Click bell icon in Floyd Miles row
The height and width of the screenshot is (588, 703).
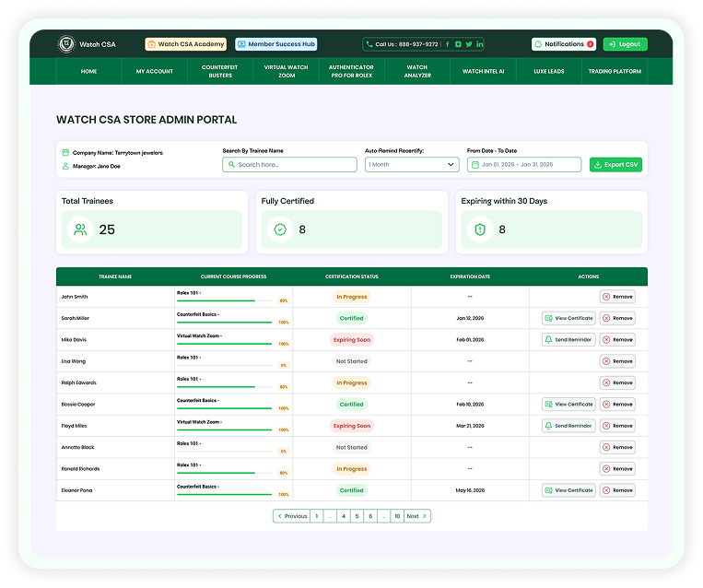click(x=549, y=426)
